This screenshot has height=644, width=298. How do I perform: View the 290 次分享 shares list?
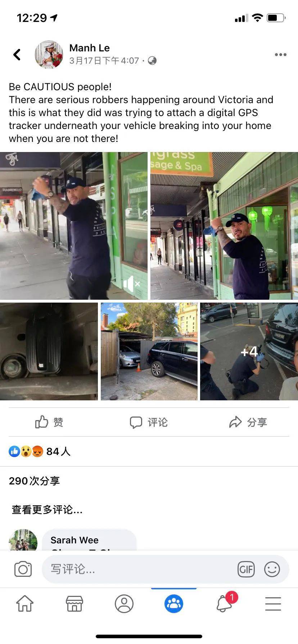[34, 481]
